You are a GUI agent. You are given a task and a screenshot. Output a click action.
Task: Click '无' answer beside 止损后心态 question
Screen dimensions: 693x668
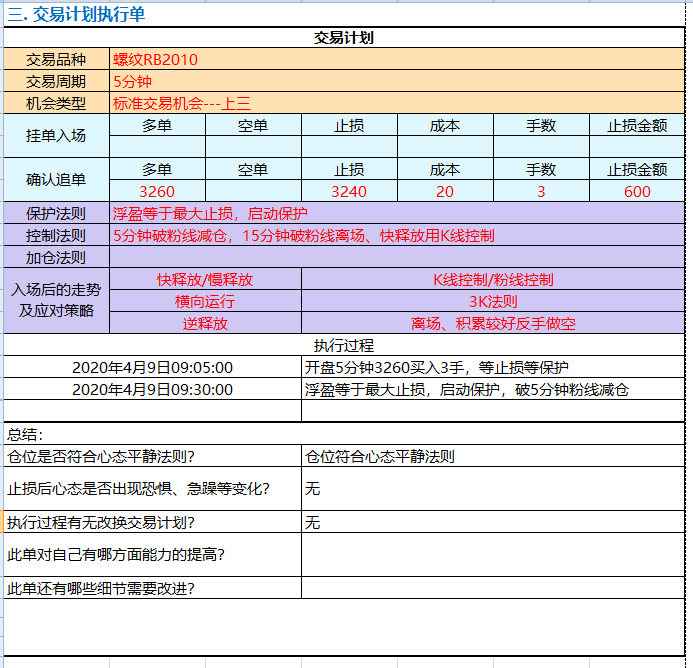point(493,489)
